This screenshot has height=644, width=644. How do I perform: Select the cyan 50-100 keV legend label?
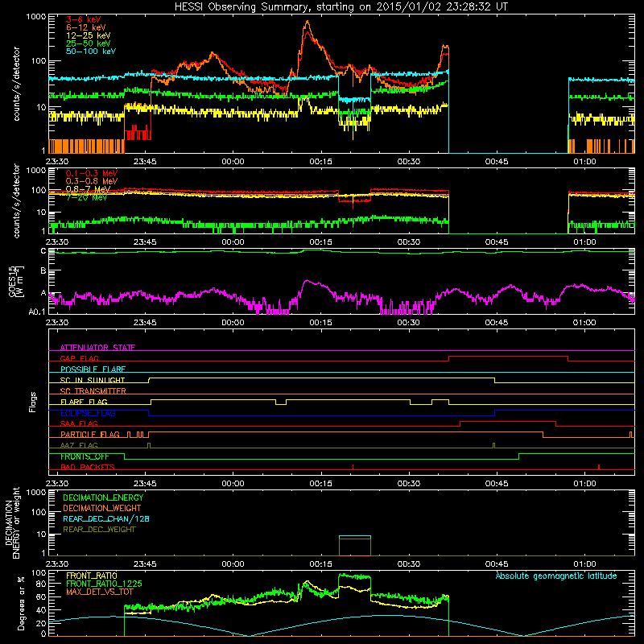pos(91,52)
